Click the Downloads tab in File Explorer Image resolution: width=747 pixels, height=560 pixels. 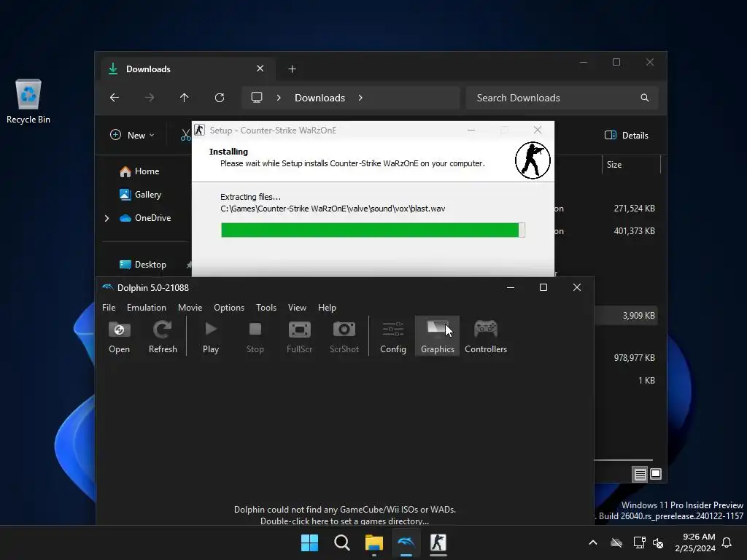coord(187,69)
